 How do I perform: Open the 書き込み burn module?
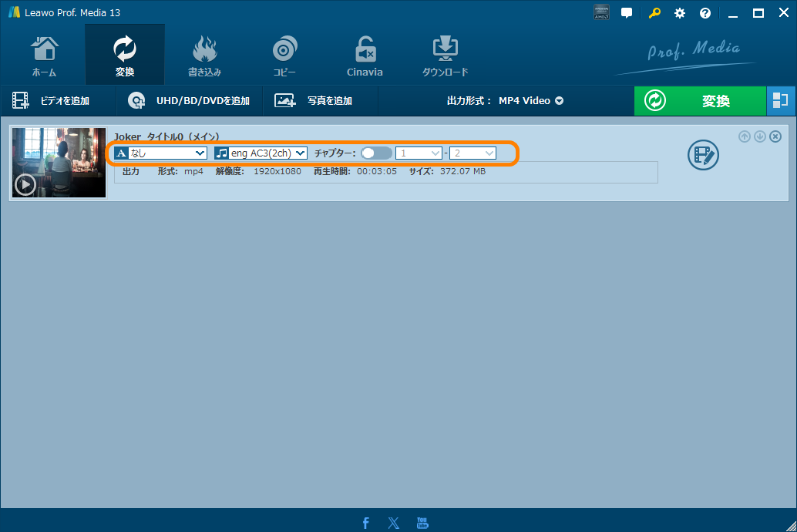[204, 55]
